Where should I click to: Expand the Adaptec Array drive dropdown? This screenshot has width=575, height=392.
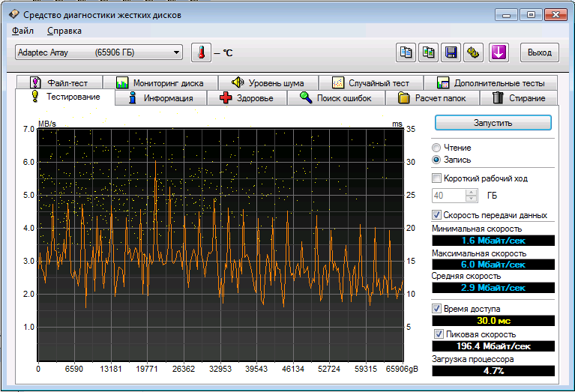click(176, 52)
